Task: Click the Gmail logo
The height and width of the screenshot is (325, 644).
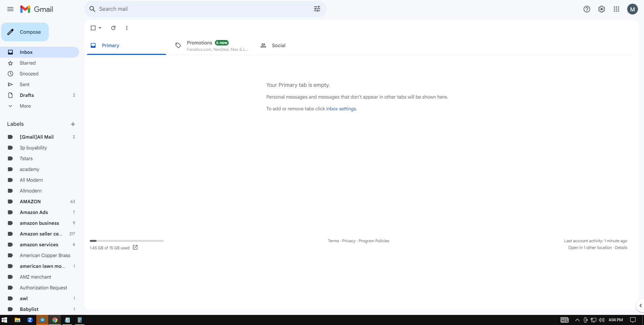Action: tap(37, 9)
